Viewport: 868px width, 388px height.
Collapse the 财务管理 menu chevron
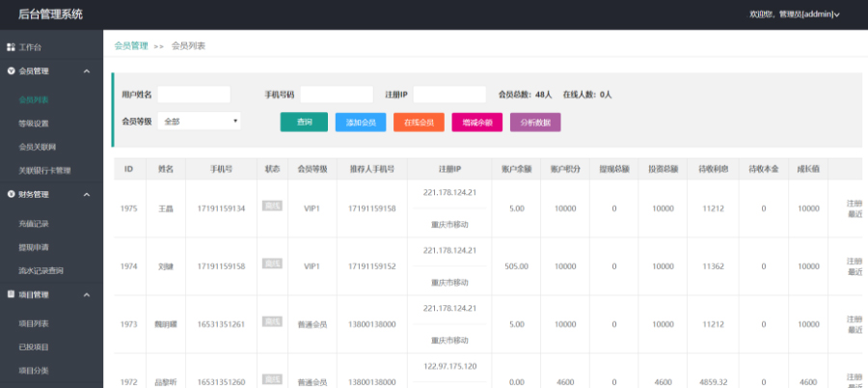point(87,195)
